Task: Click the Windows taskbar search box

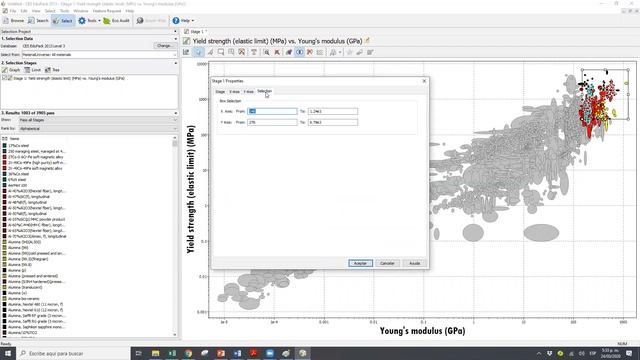Action: click(73, 353)
